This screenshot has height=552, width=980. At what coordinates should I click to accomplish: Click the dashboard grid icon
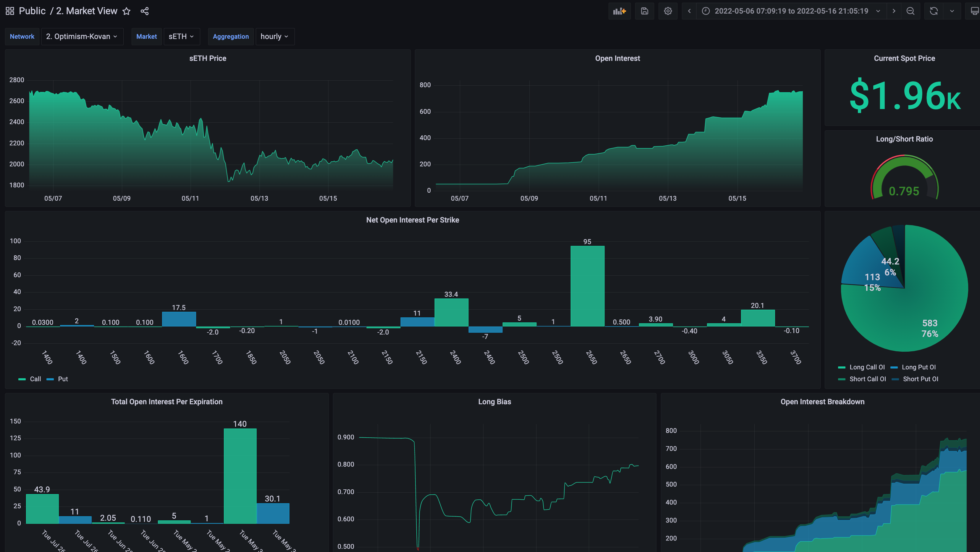tap(10, 11)
